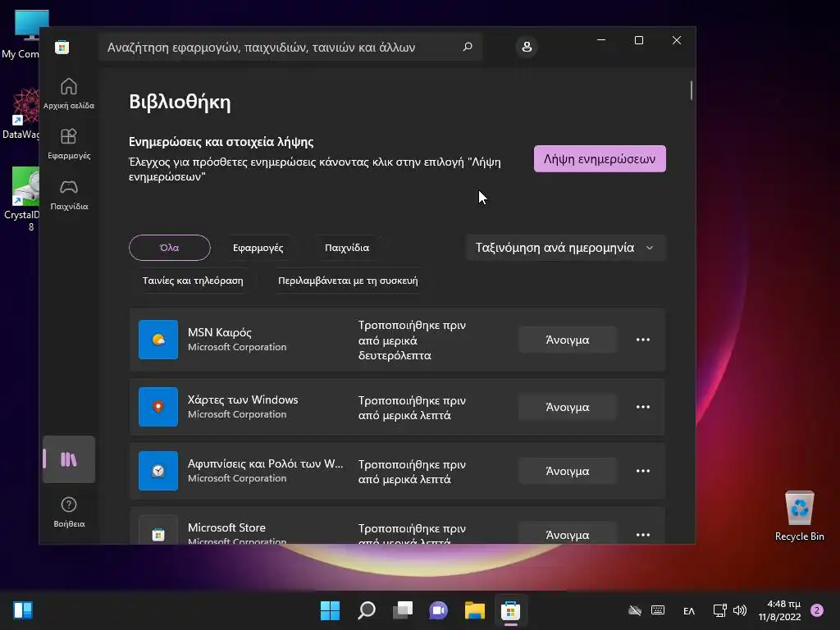Image resolution: width=840 pixels, height=630 pixels.
Task: Filter library by Παιχνίδια
Action: (x=347, y=248)
